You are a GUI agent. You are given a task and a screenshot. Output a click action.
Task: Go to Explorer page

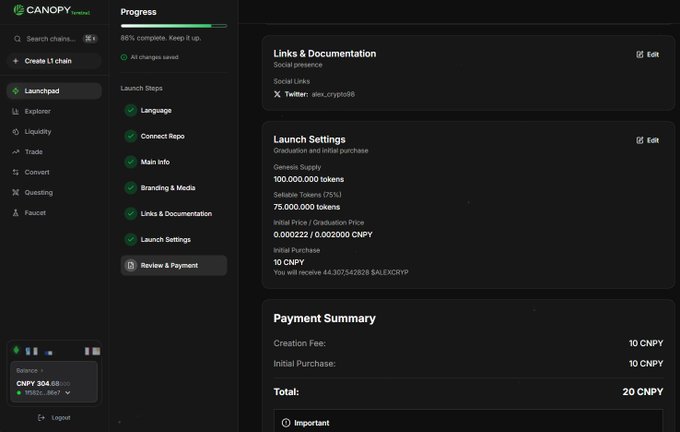pyautogui.click(x=54, y=111)
